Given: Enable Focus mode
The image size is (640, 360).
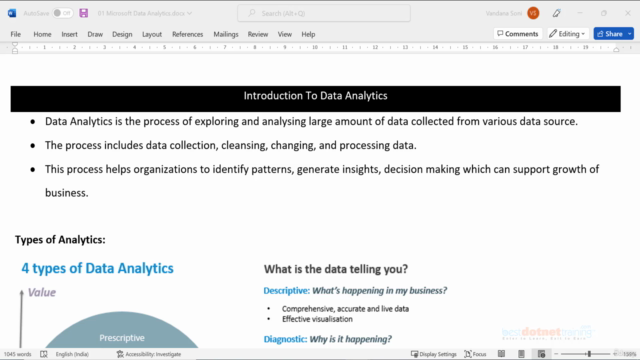Looking at the screenshot, I should point(476,354).
